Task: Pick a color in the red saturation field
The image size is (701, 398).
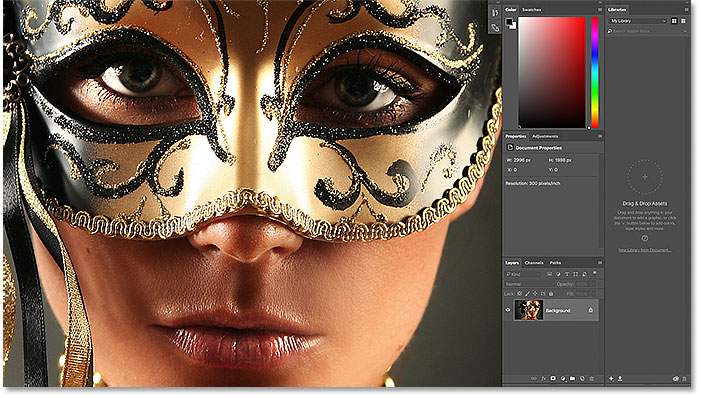Action: click(x=552, y=73)
